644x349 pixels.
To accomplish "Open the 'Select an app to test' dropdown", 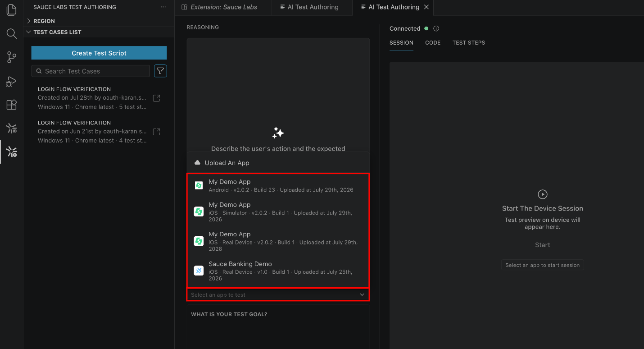I will coord(278,295).
